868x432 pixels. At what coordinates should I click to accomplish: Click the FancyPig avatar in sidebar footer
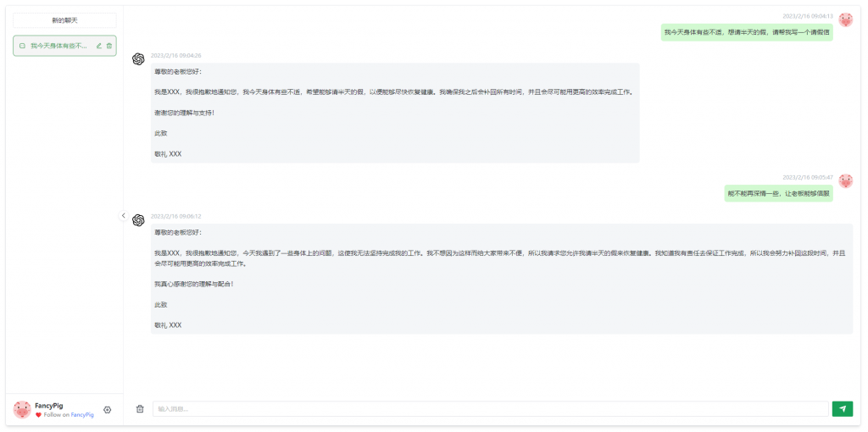click(22, 410)
